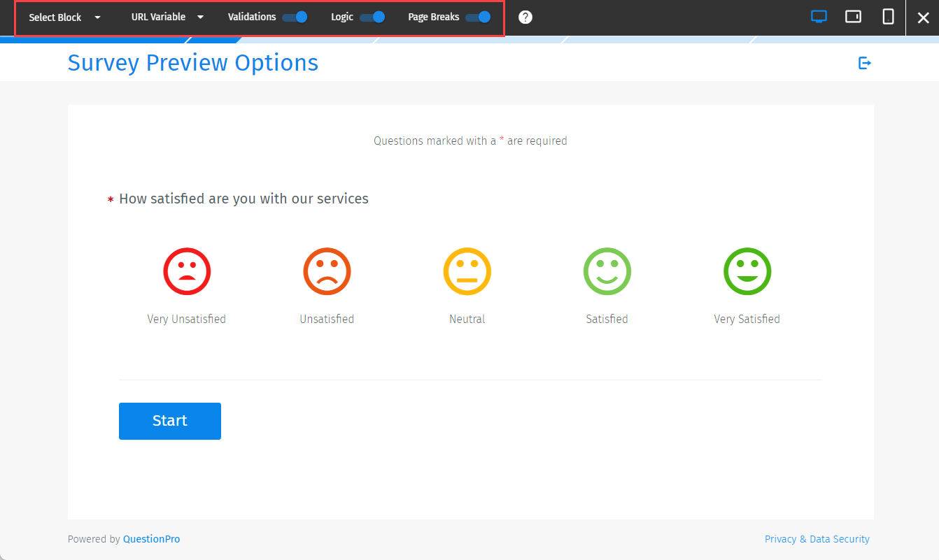
Task: Select the Very Unsatisfied smiley face
Action: pyautogui.click(x=186, y=271)
